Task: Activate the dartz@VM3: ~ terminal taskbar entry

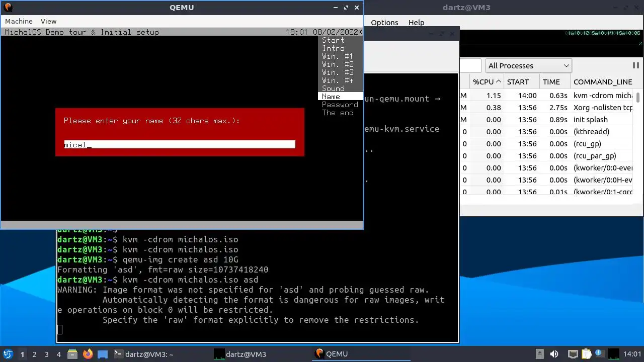Action: [x=161, y=354]
